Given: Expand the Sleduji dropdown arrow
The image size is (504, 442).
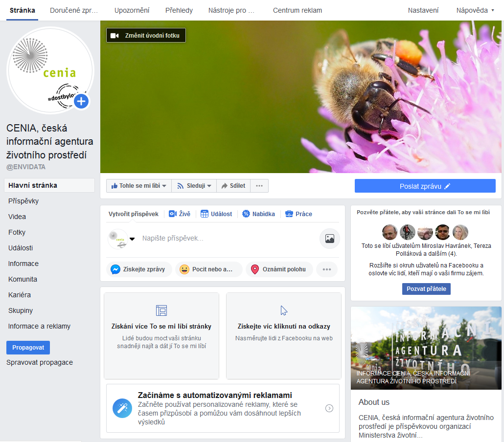Looking at the screenshot, I should coord(209,186).
